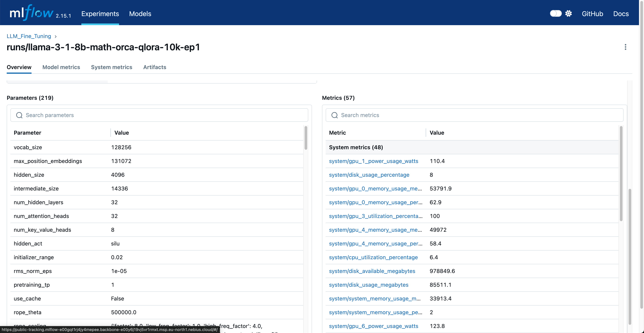The image size is (644, 333).
Task: Open the Docs link
Action: (621, 14)
